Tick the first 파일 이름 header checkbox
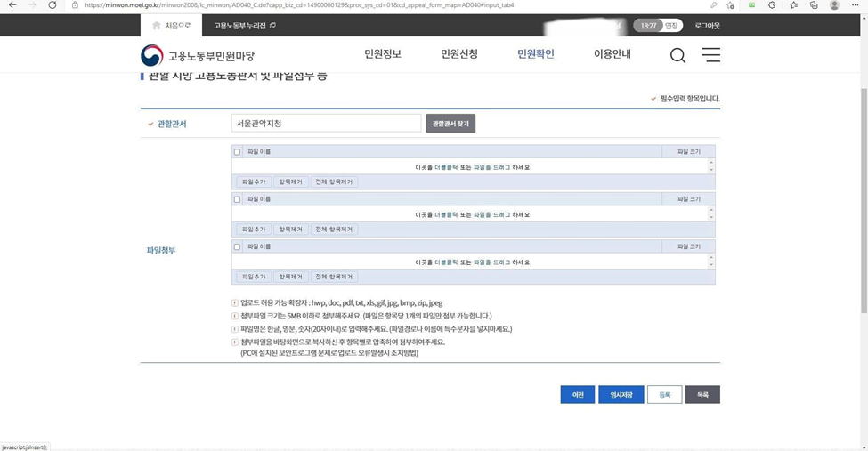 237,151
